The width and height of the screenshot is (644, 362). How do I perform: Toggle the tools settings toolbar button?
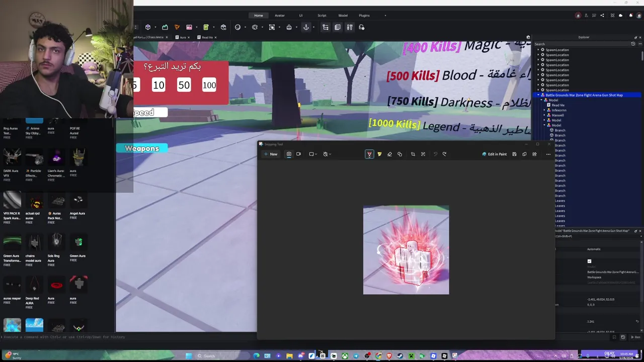tap(350, 27)
